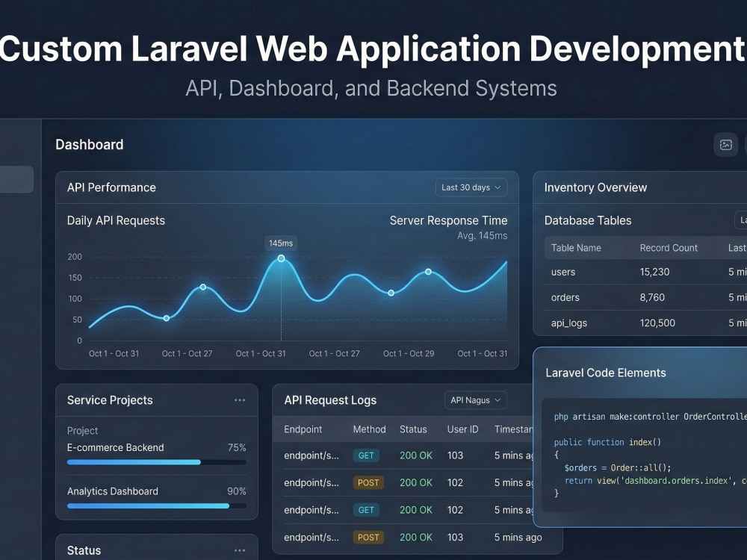Click Analytics Dashboard progress bar

point(157,505)
